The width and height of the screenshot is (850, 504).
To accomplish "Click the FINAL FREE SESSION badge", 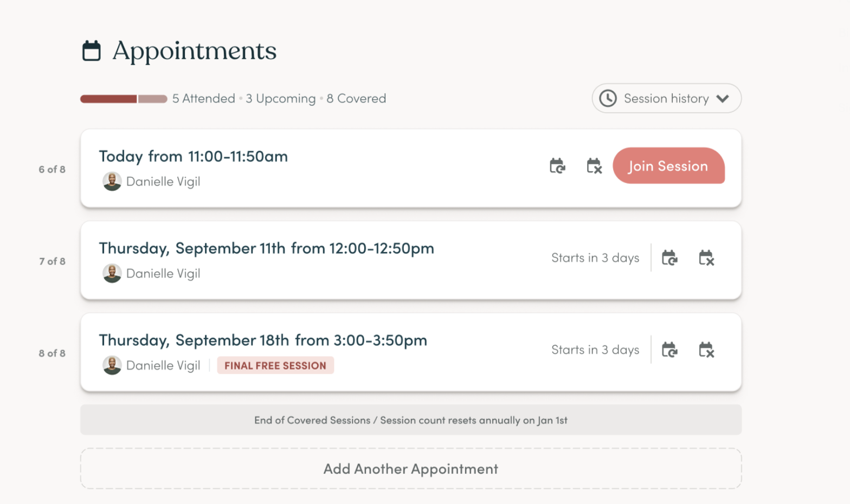I will pyautogui.click(x=275, y=366).
